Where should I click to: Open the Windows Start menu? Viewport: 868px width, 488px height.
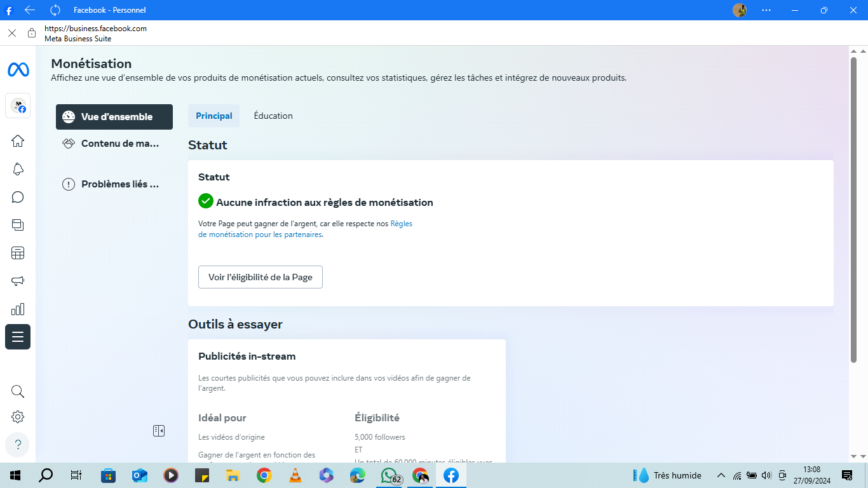[15, 475]
